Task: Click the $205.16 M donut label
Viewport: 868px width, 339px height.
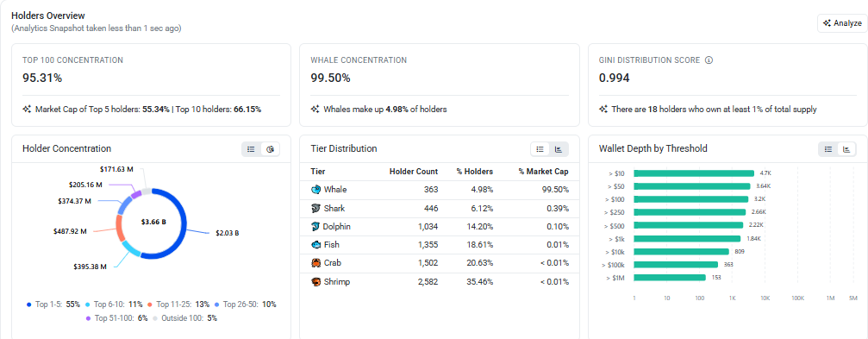Action: pos(86,185)
